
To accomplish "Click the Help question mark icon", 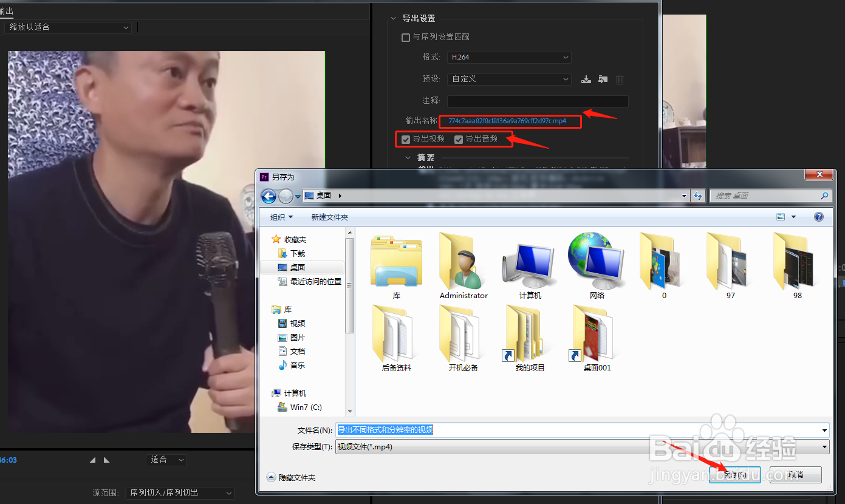I will 818,216.
